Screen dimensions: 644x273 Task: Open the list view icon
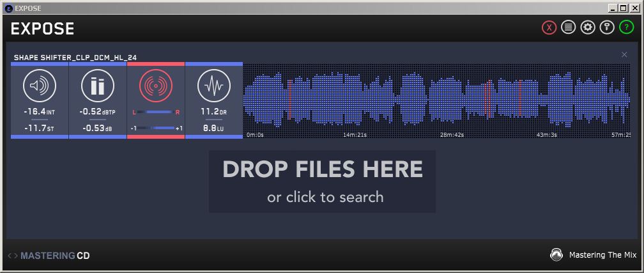pos(568,27)
